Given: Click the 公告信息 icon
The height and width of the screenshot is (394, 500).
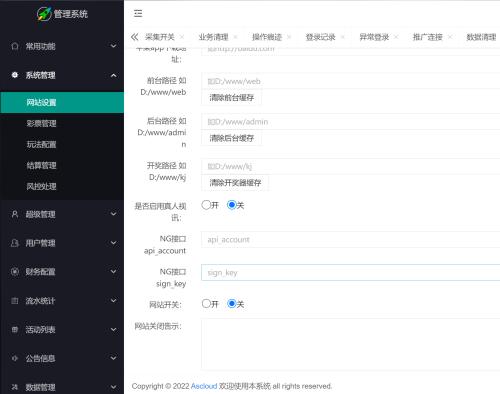Looking at the screenshot, I should 15,358.
